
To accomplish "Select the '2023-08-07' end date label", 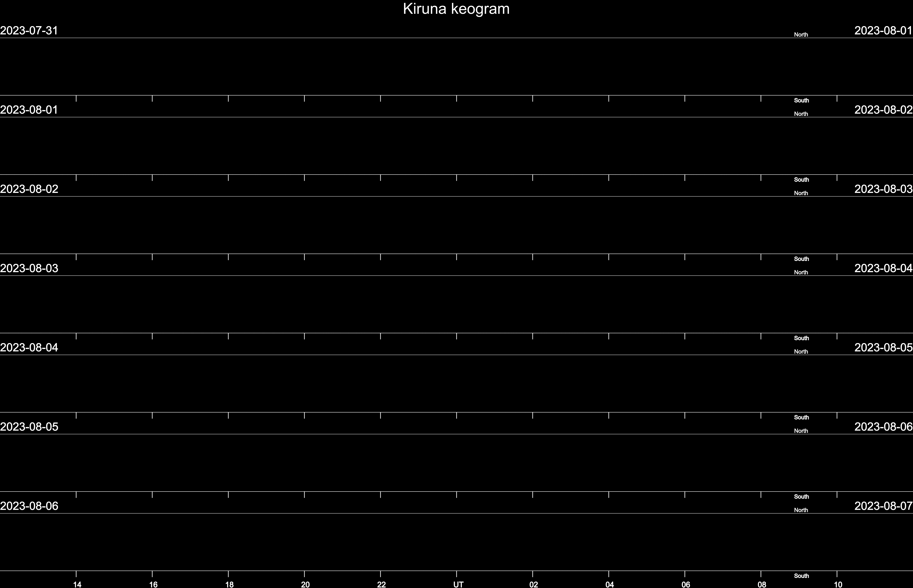I will coord(884,506).
